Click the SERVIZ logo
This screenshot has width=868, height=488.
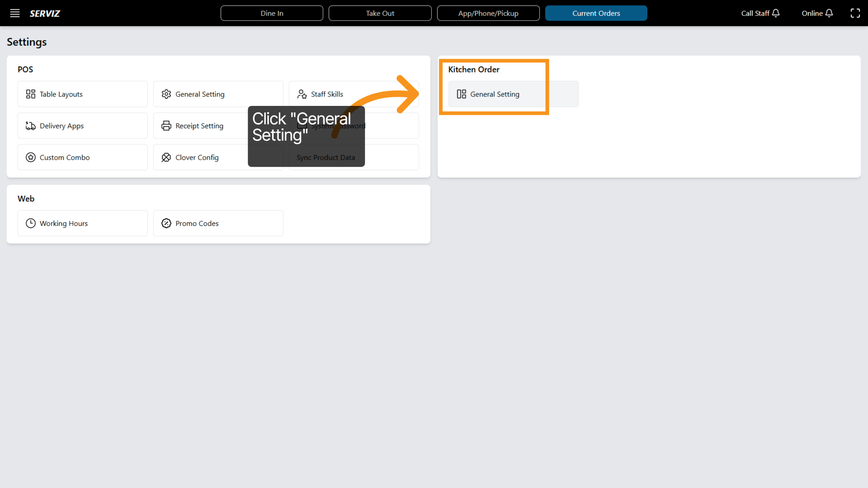point(45,13)
